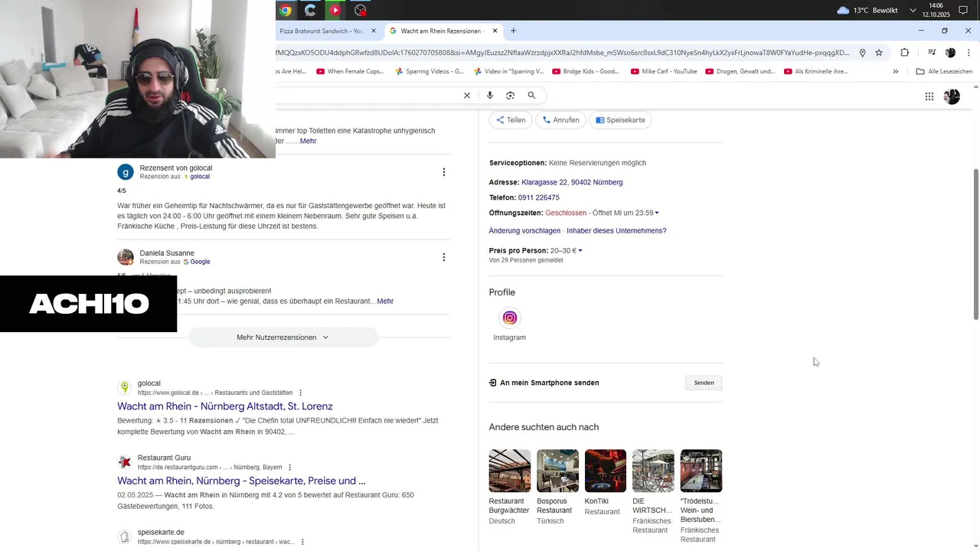Open the Instagram profile icon
The width and height of the screenshot is (980, 551).
point(510,318)
